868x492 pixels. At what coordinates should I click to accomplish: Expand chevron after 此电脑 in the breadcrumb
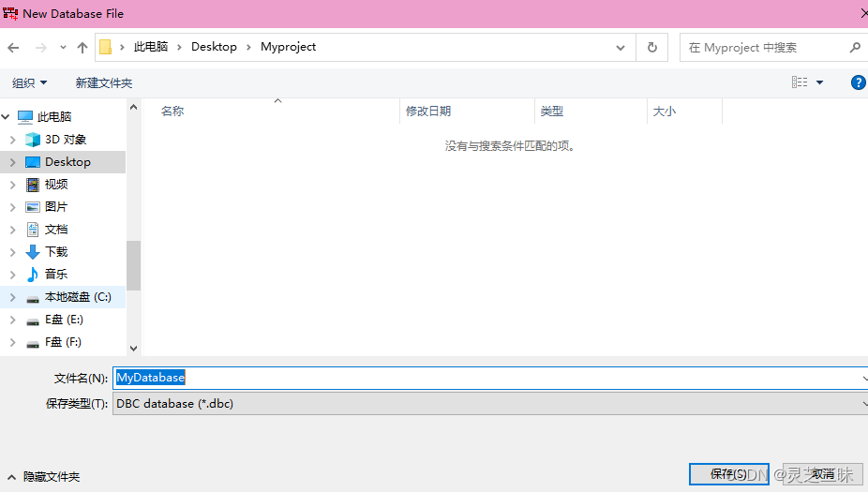coord(179,47)
